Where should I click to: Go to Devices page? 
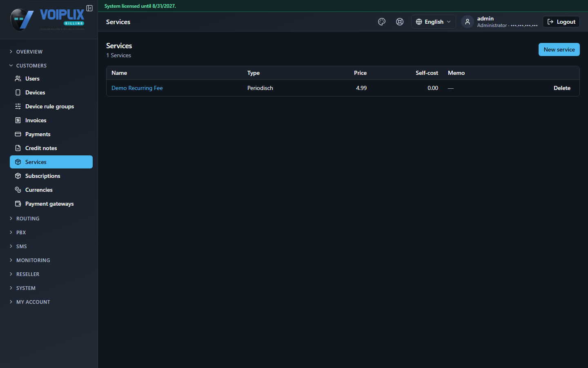tap(51, 92)
